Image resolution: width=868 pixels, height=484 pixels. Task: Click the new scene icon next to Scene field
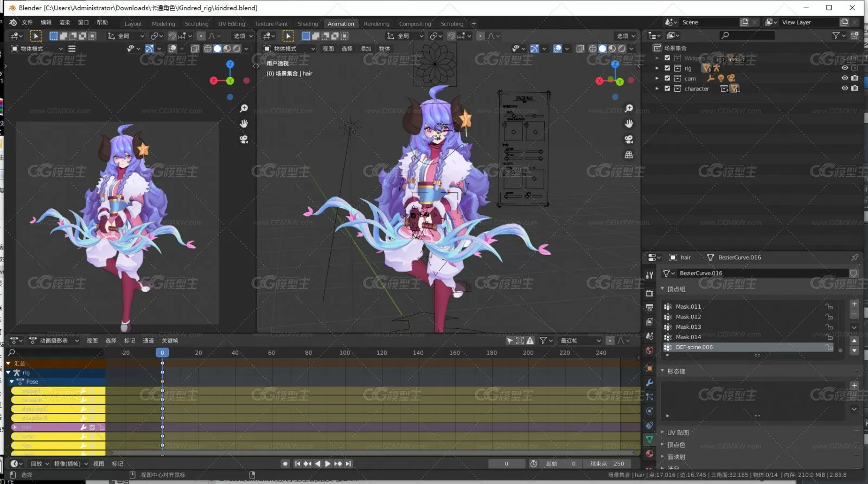pyautogui.click(x=744, y=22)
